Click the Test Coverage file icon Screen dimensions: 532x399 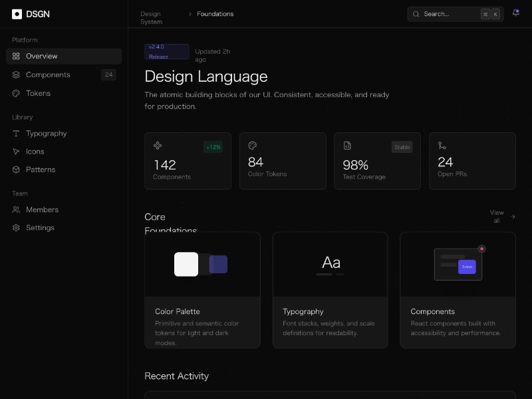pyautogui.click(x=347, y=146)
